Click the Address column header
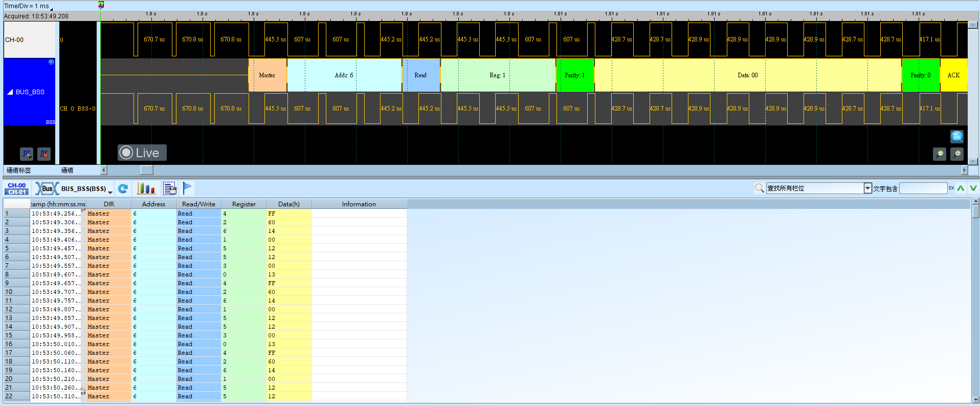This screenshot has height=406, width=980. pos(154,204)
